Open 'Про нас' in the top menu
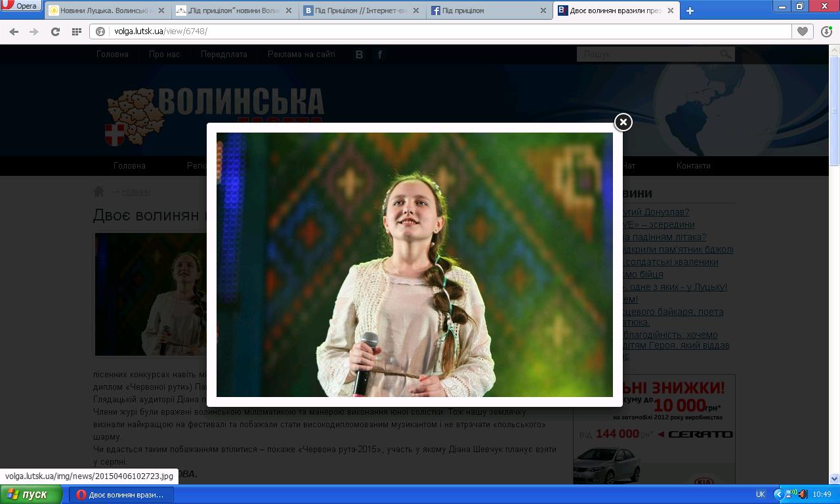The width and height of the screenshot is (840, 504). coord(164,54)
